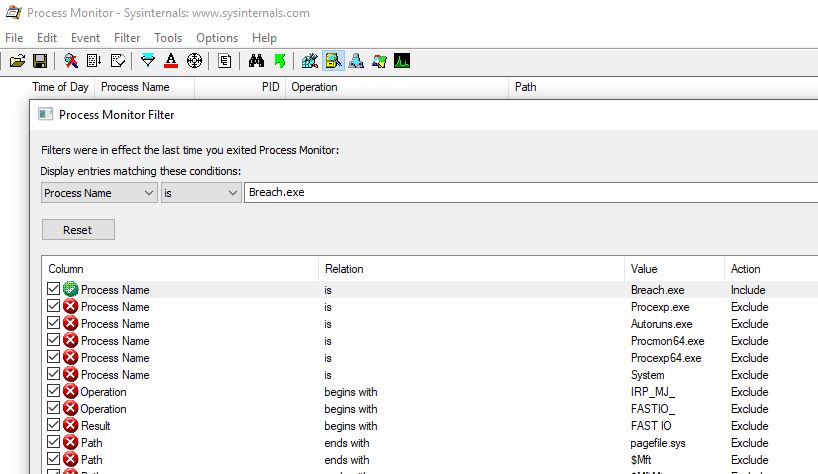Click green include icon on Breach.exe row
This screenshot has width=818, height=474.
pos(70,289)
